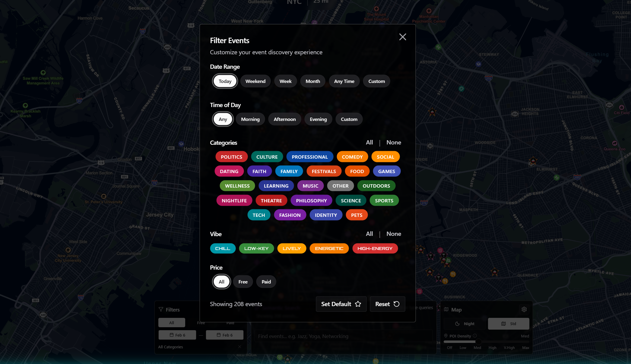
Task: Click the Filters funnel icon
Action: click(161, 309)
